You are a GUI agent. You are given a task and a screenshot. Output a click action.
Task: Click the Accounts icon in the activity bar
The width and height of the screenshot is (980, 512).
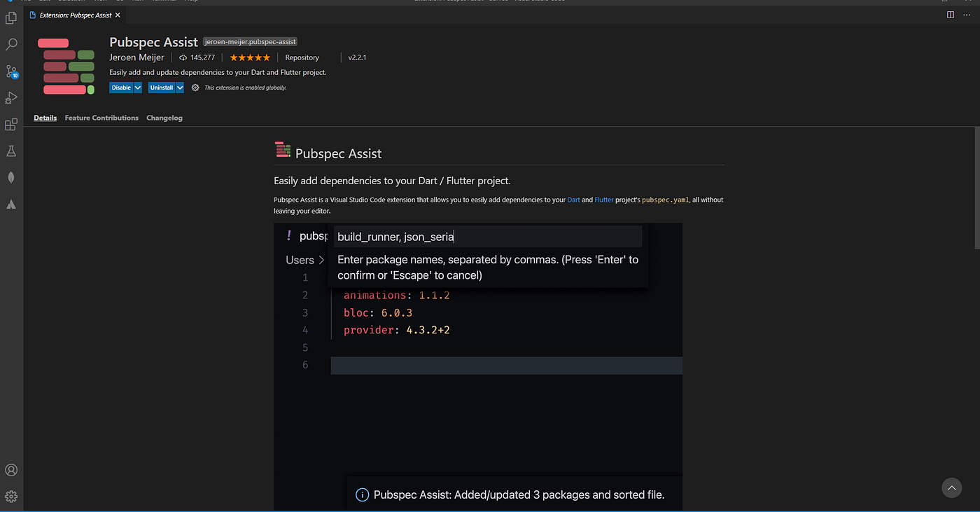[10, 470]
